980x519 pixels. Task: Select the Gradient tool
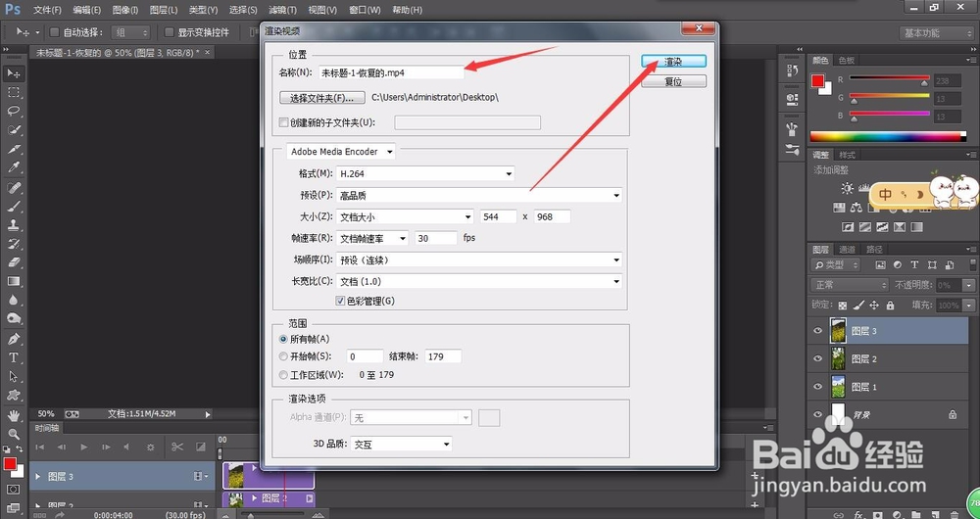tap(13, 281)
